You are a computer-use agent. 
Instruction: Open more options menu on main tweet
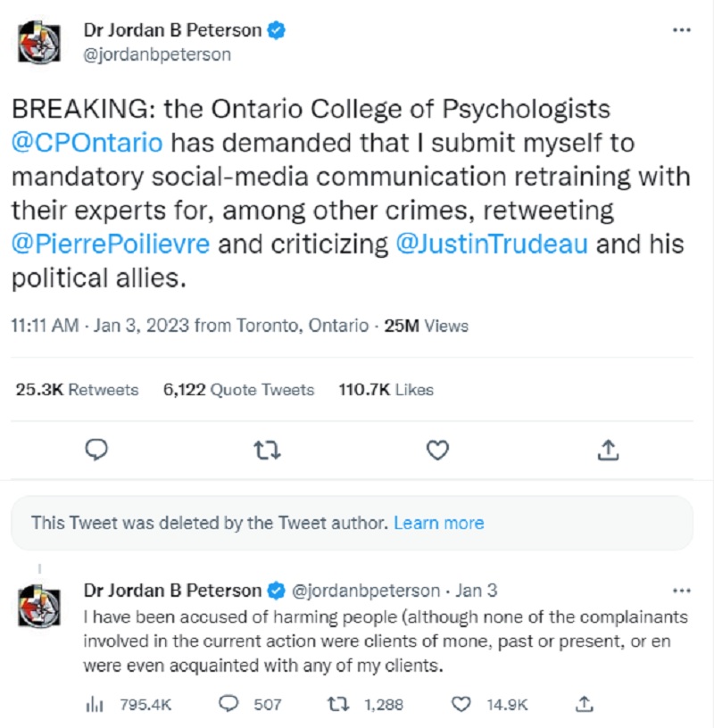681,30
